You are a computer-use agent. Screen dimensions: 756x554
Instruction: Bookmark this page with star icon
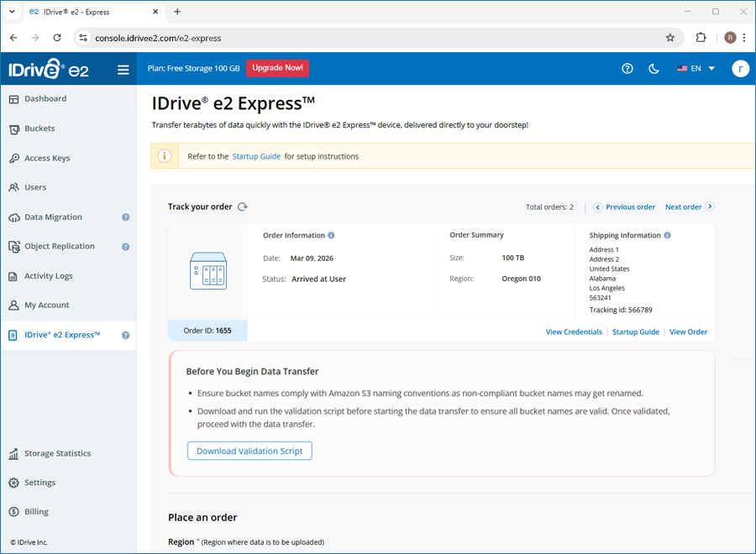[669, 38]
